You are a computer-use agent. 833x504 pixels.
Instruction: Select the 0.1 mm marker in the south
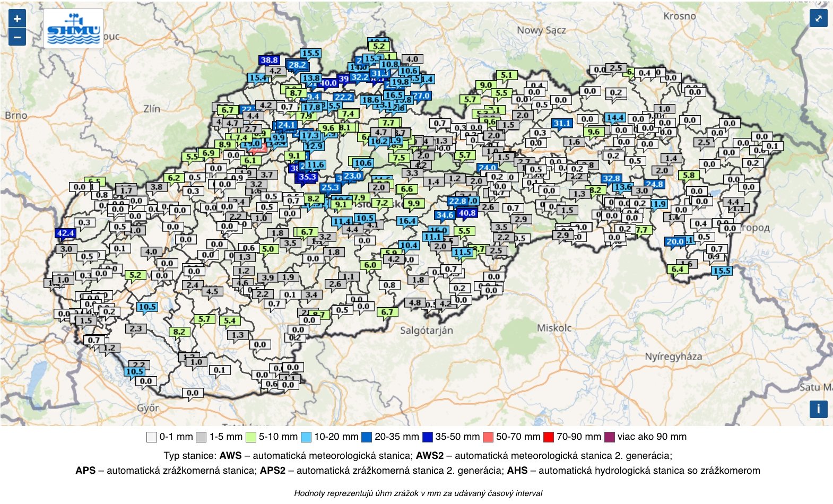pyautogui.click(x=220, y=370)
